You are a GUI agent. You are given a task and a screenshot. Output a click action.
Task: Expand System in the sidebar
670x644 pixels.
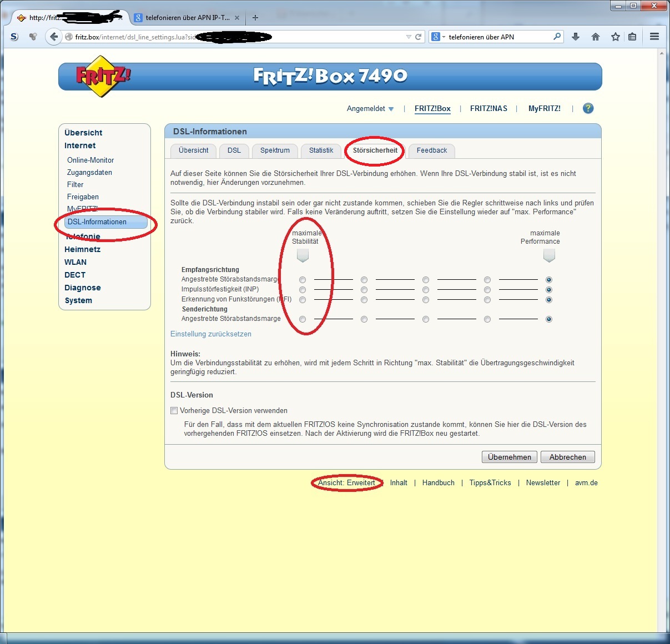[78, 300]
